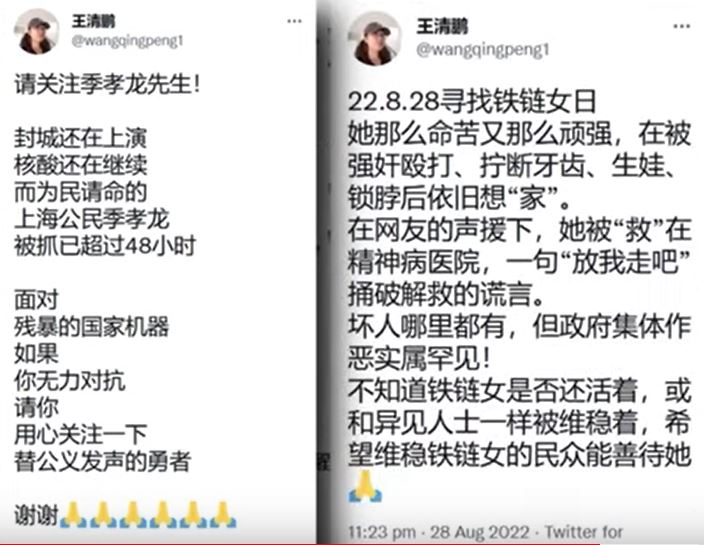Click the left tweet's profile avatar
The width and height of the screenshot is (704, 545).
click(x=38, y=31)
